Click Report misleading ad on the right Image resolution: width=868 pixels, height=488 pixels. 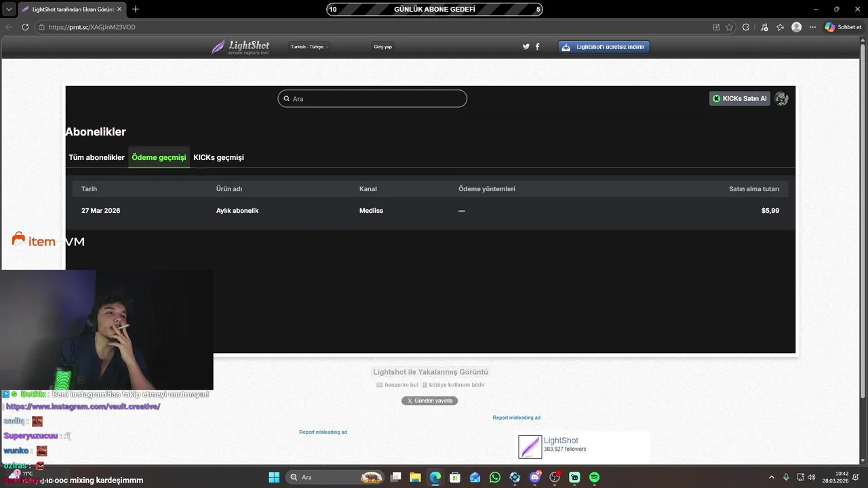coord(516,418)
